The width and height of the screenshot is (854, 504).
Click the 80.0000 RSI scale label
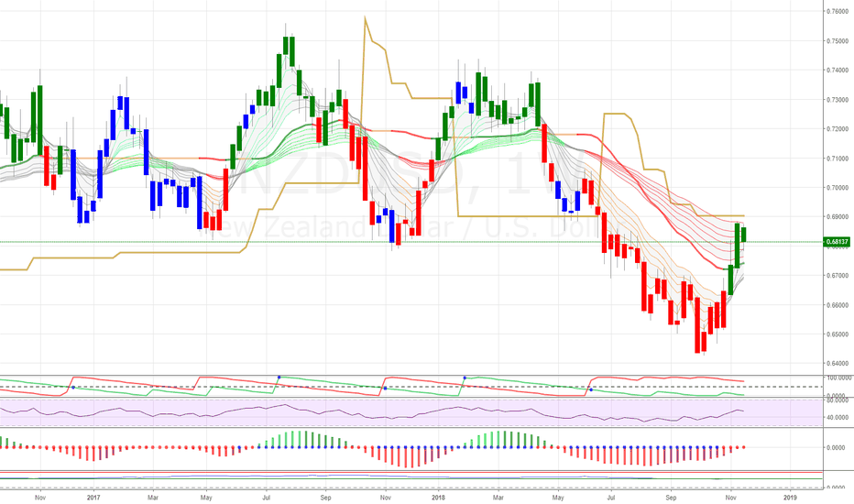838,400
